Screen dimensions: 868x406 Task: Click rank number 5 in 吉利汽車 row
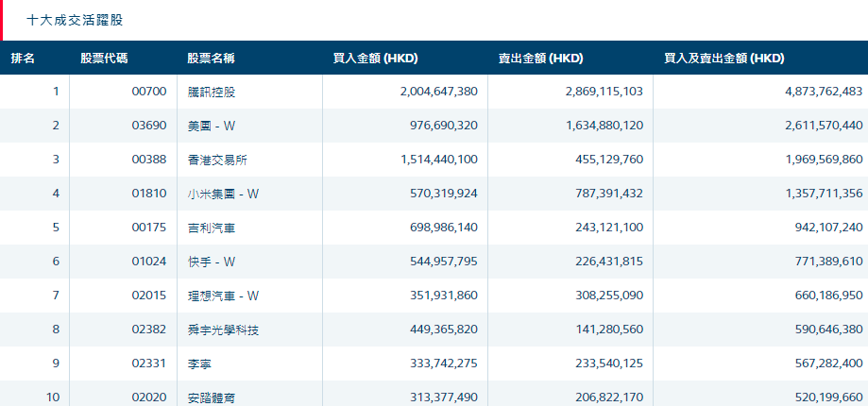[56, 228]
